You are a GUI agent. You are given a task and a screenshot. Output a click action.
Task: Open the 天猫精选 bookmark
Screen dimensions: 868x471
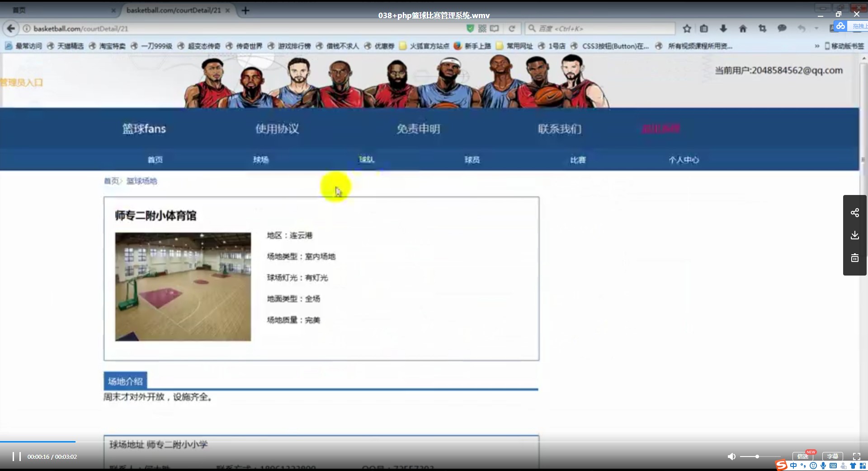click(x=66, y=46)
